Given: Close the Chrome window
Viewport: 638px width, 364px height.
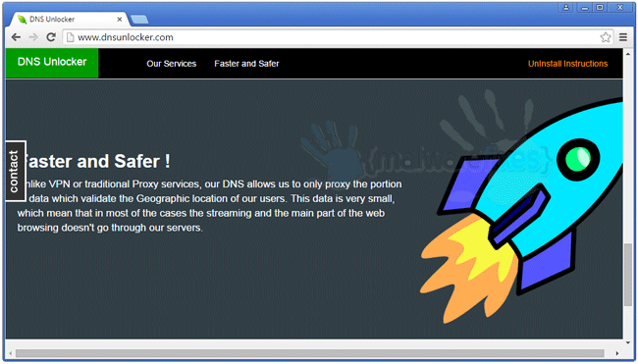Looking at the screenshot, I should [620, 7].
